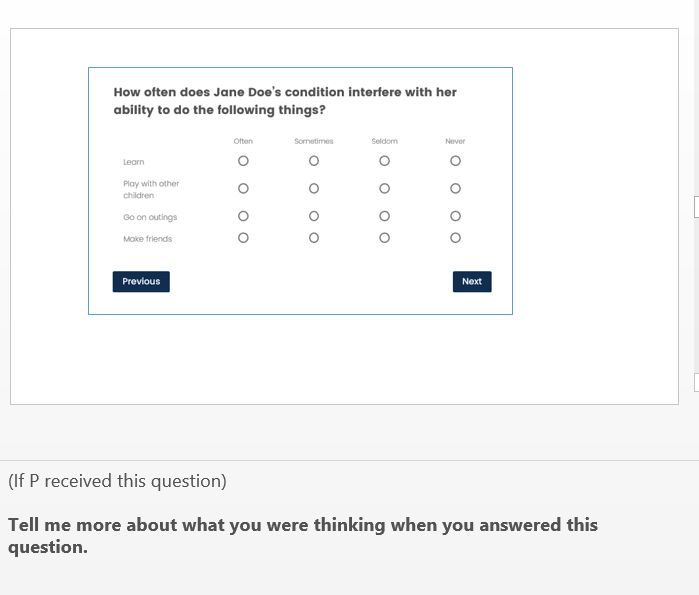Click the survey question heading text
The height and width of the screenshot is (595, 699).
[285, 100]
